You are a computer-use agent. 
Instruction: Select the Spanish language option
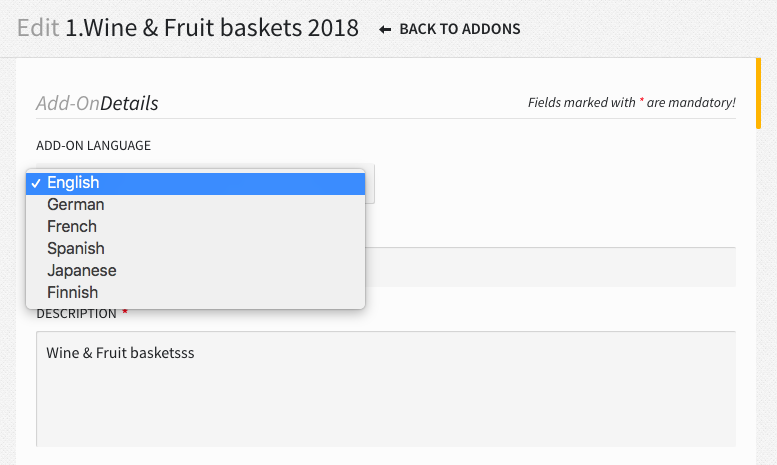pyautogui.click(x=76, y=249)
